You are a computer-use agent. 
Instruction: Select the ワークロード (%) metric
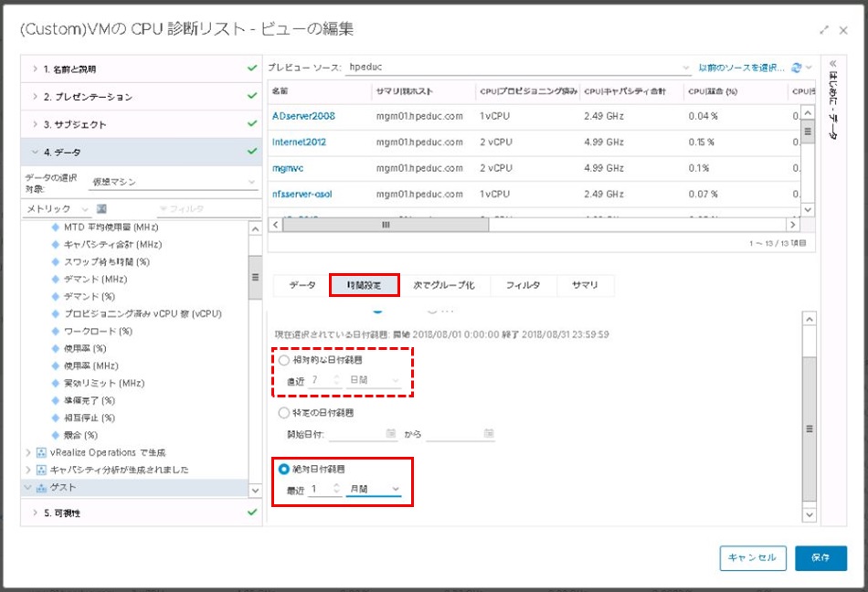click(98, 331)
